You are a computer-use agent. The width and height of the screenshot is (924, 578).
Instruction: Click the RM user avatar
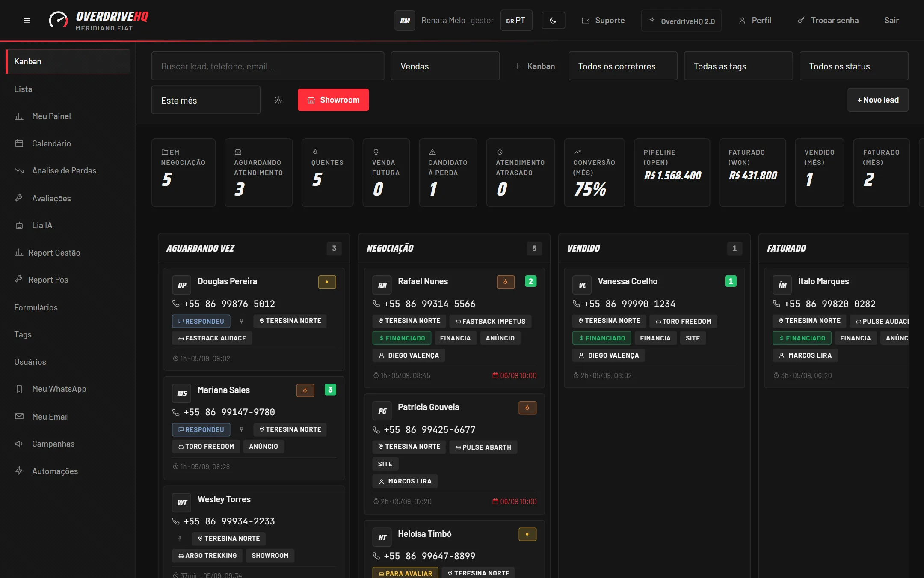pos(405,20)
